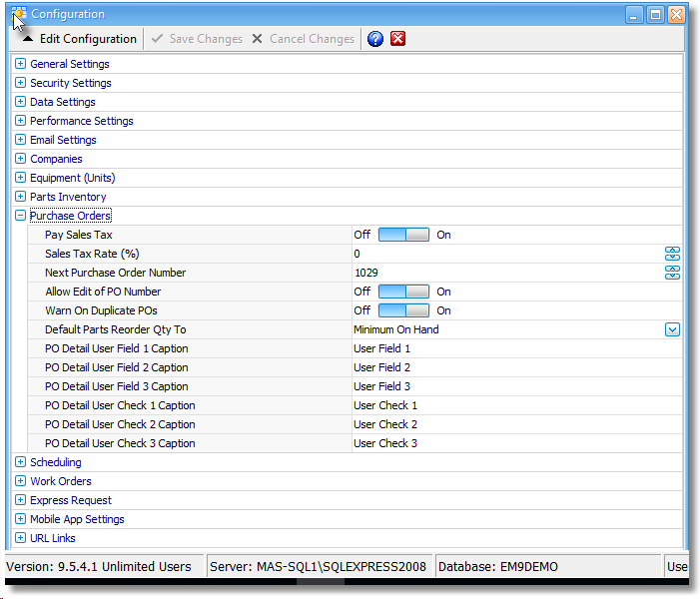
Task: Open the Default Parts Reorder Qty dropdown arrow
Action: pyautogui.click(x=672, y=329)
